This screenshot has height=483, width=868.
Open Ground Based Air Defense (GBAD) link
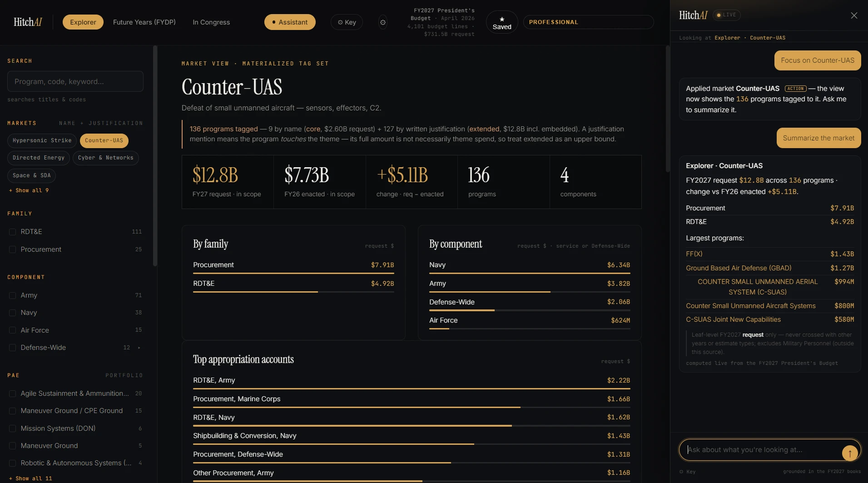click(739, 268)
